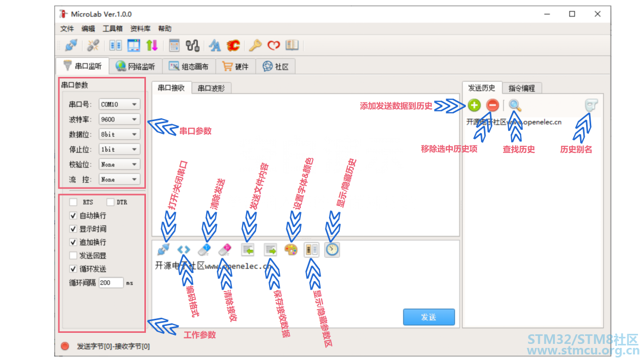Screen dimensions: 644x362
Task: Click the encoding format angle-brackets icon
Action: (x=184, y=249)
